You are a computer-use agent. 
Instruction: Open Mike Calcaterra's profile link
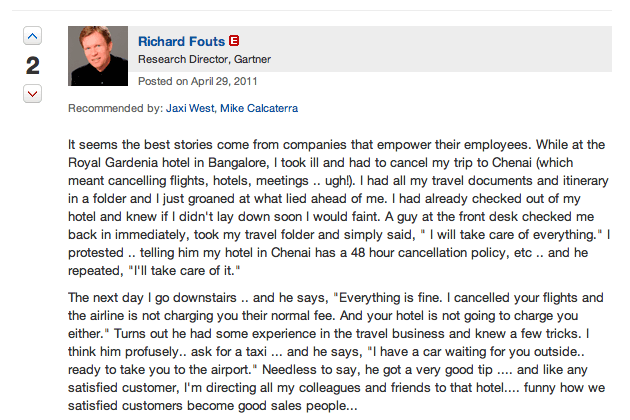tap(259, 108)
